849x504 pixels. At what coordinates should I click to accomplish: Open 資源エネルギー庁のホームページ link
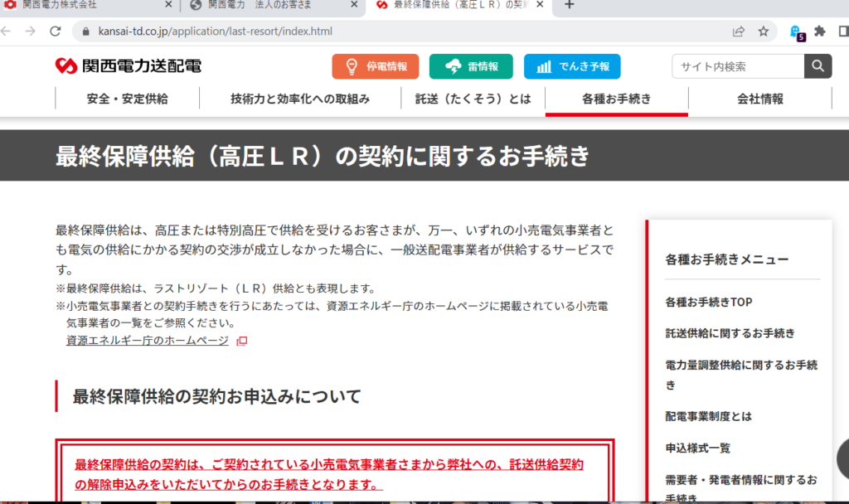click(147, 341)
